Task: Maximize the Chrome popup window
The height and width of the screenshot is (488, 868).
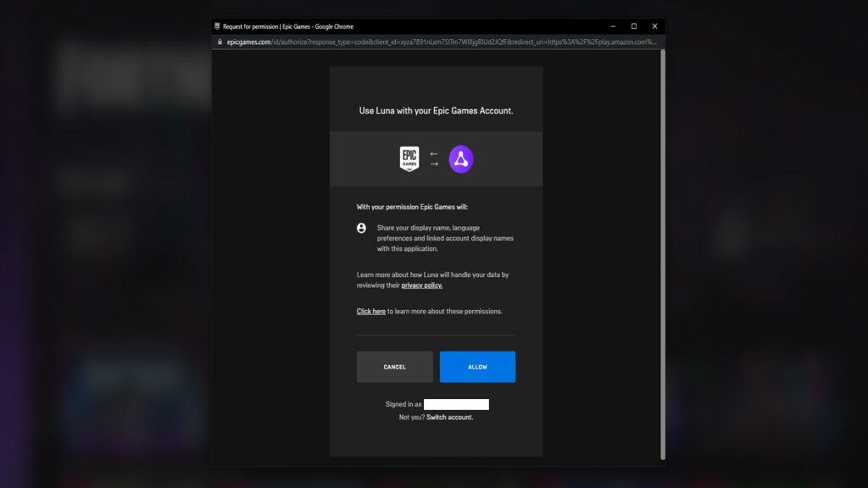Action: 633,26
